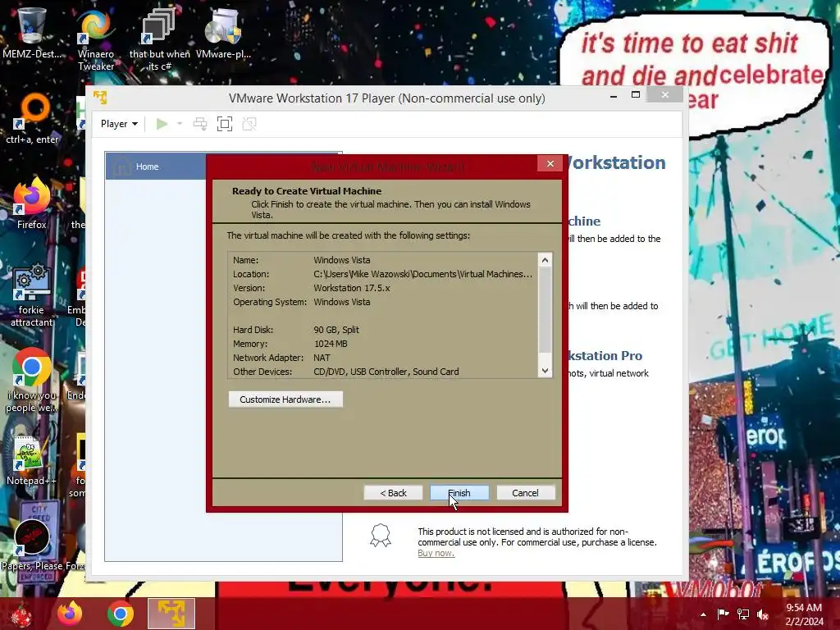The image size is (840, 630).
Task: Click the muted volume tray icon
Action: point(763,614)
